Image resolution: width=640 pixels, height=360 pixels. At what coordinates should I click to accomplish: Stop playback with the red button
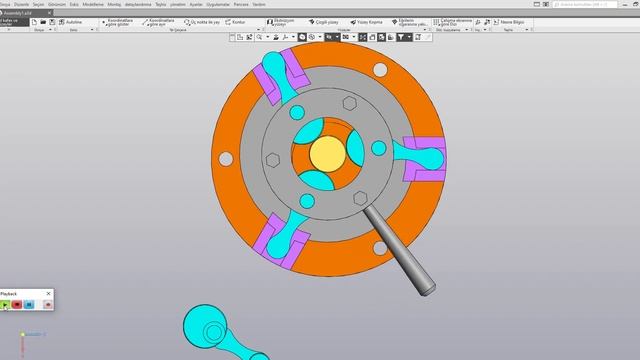coord(17,304)
